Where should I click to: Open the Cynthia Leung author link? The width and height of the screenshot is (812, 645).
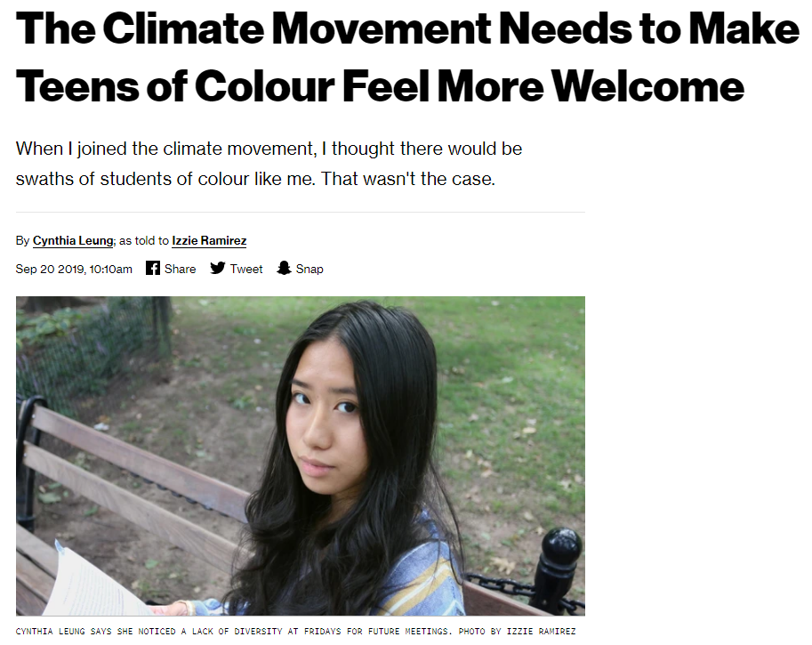(73, 241)
